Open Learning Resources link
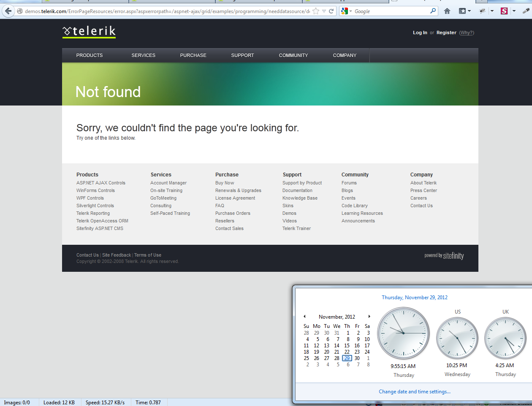Image resolution: width=532 pixels, height=406 pixels. (x=362, y=213)
